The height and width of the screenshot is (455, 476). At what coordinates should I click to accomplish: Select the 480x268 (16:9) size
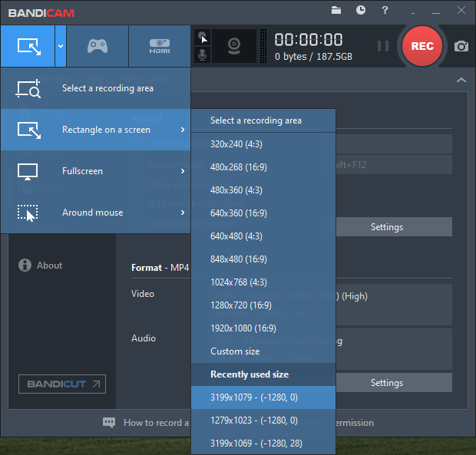pos(263,167)
